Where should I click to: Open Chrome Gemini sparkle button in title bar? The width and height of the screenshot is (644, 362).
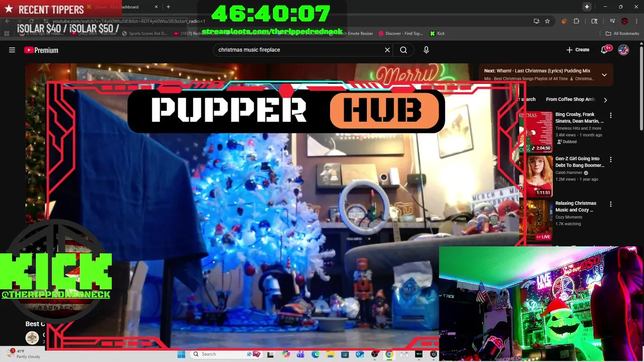(x=587, y=7)
